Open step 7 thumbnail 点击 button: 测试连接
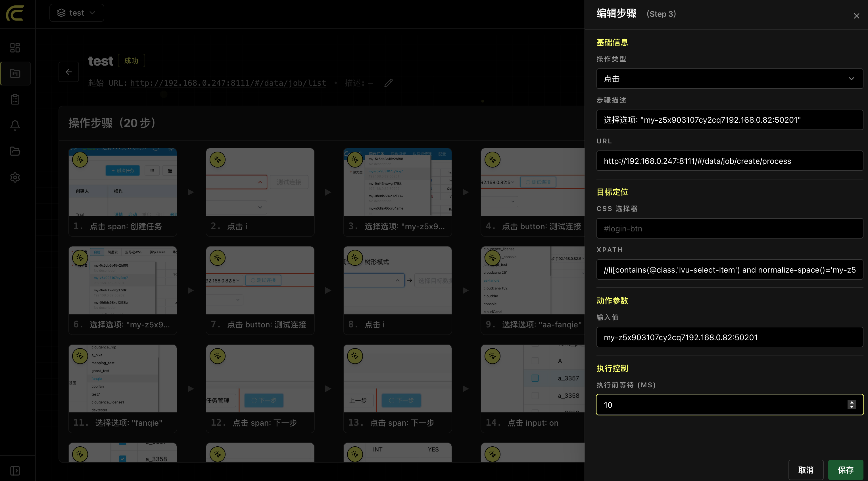The image size is (868, 481). click(260, 280)
